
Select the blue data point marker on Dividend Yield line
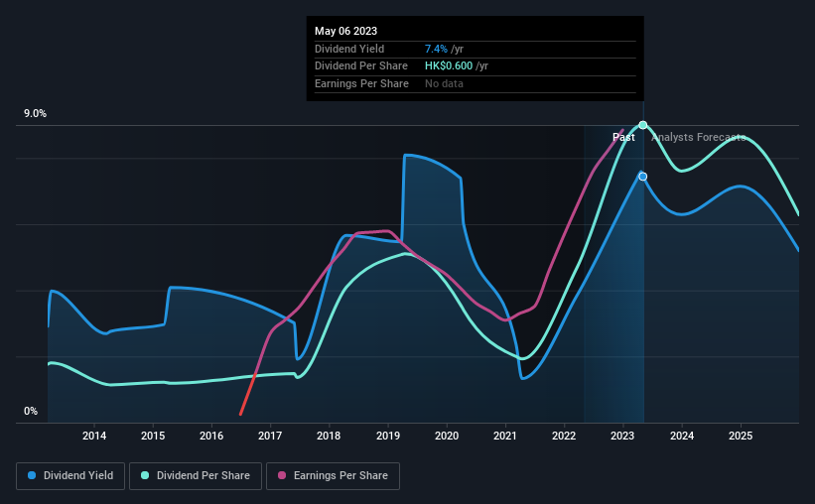643,177
